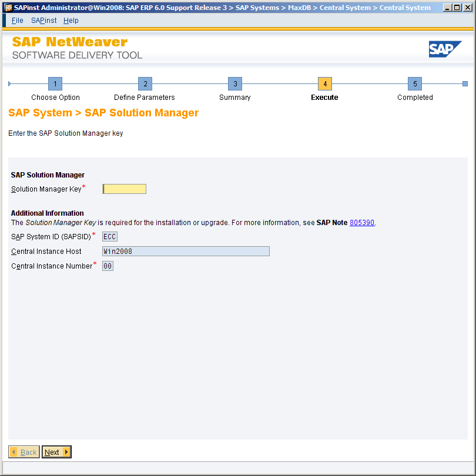Focus the Solution Manager Key field

124,189
